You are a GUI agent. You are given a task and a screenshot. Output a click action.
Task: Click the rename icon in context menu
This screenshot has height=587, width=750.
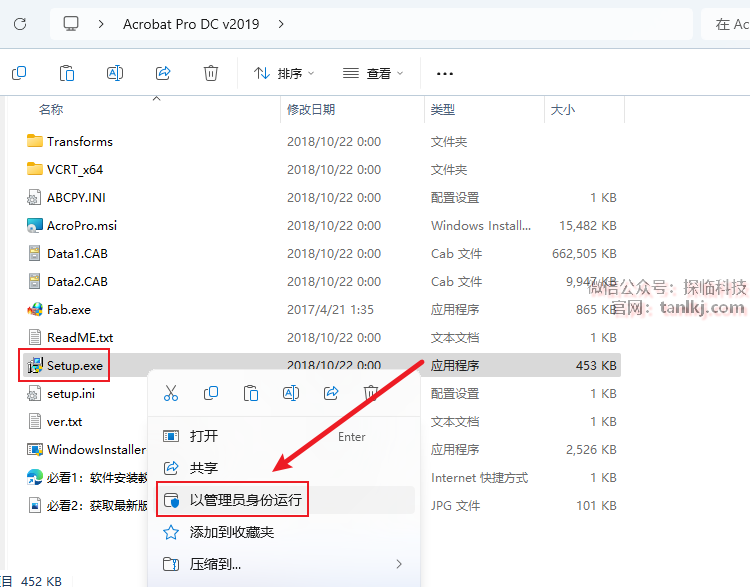pos(291,394)
